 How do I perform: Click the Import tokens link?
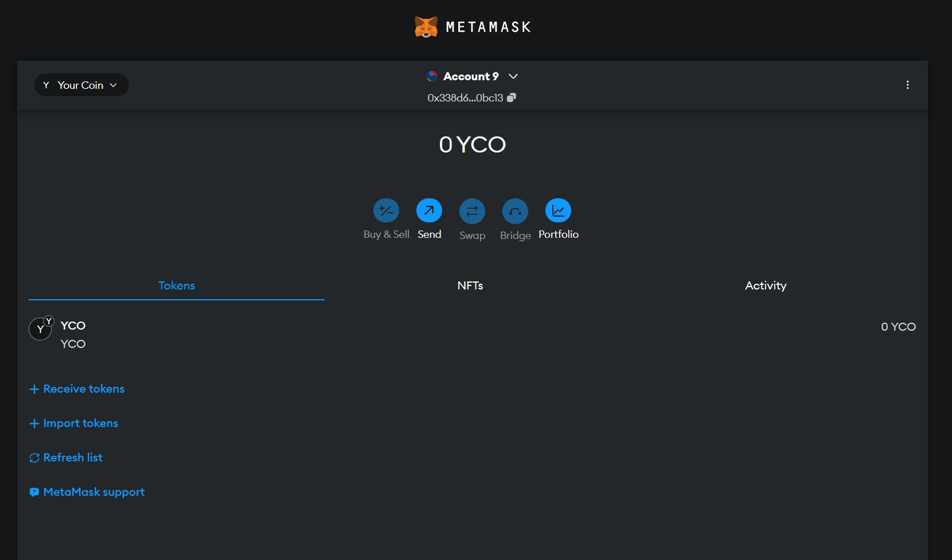80,423
